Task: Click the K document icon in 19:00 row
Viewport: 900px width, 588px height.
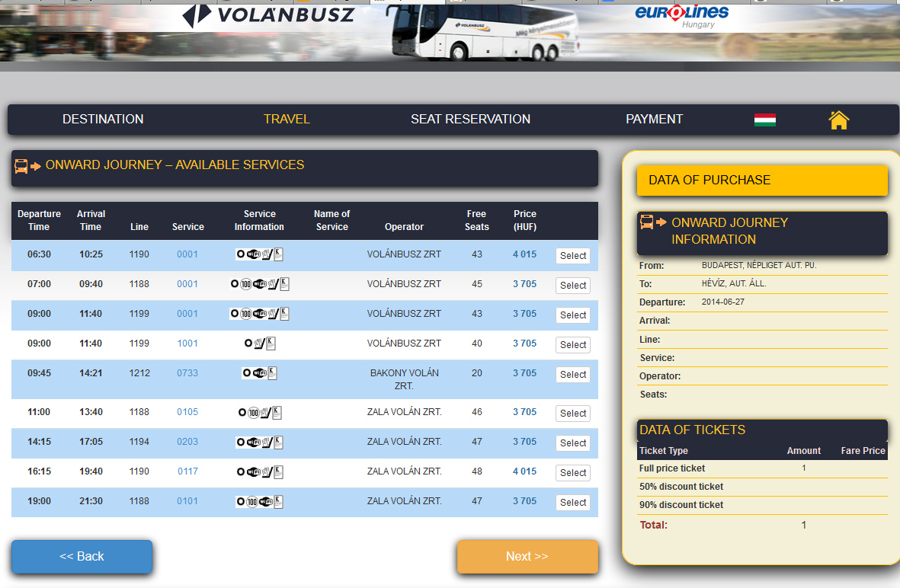Action: pos(278,502)
